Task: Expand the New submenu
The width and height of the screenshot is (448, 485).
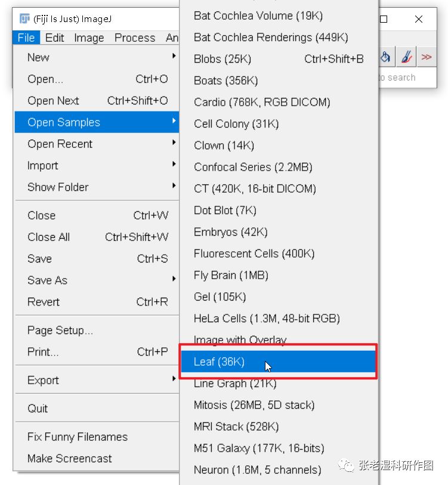Action: coord(97,57)
